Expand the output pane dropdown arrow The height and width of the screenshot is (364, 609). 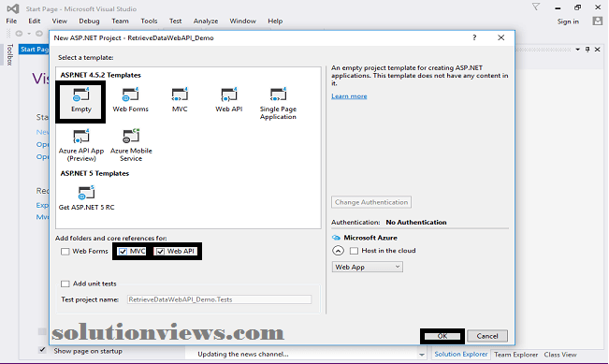point(421,355)
